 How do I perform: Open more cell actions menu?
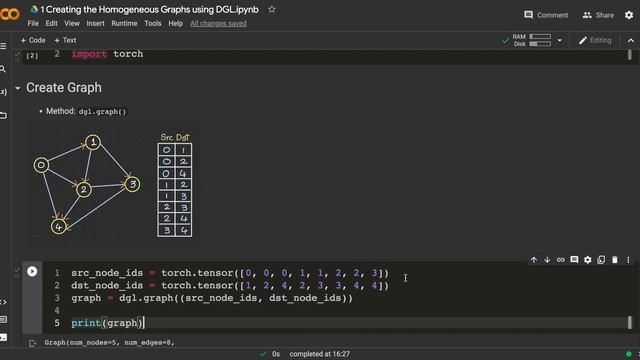click(x=628, y=260)
